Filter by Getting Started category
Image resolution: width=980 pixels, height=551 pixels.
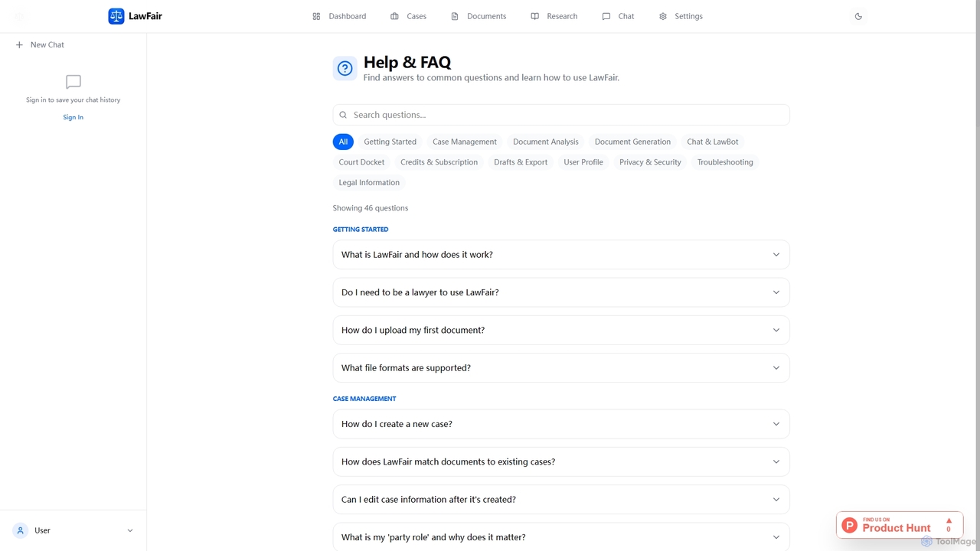390,142
